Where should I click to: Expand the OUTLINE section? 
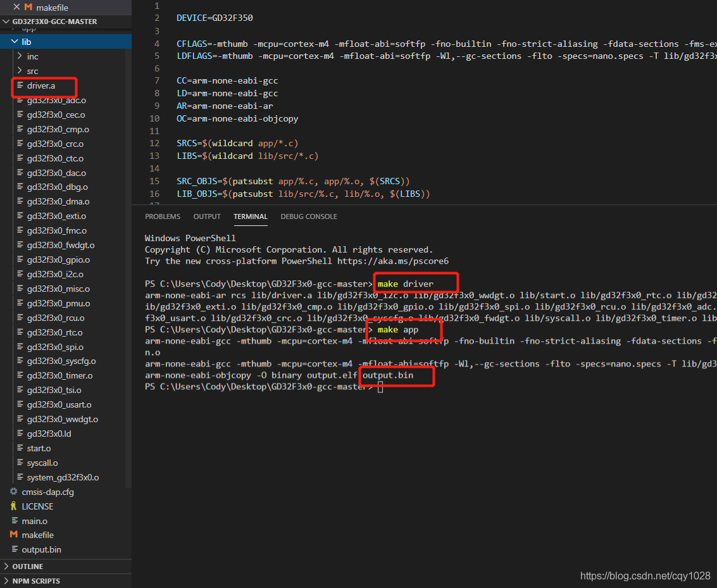pos(6,566)
